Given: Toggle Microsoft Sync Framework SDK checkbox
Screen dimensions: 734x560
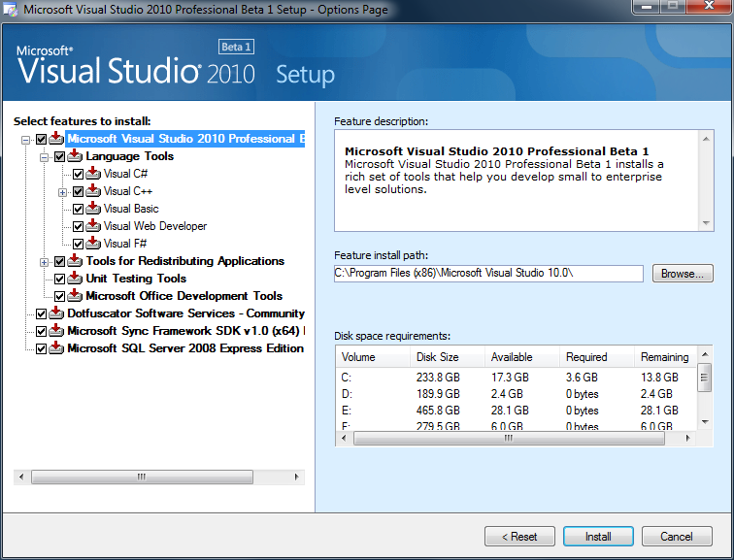Looking at the screenshot, I should (x=41, y=332).
